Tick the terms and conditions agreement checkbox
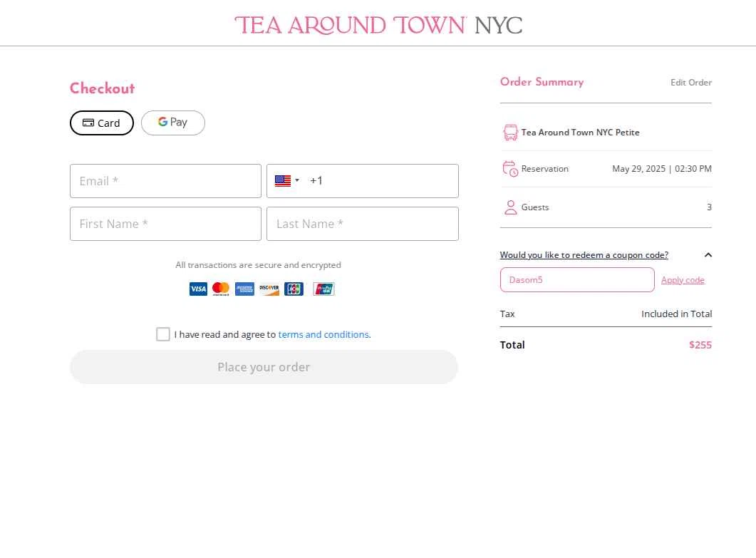Viewport: 756px width, 558px height. click(x=163, y=334)
